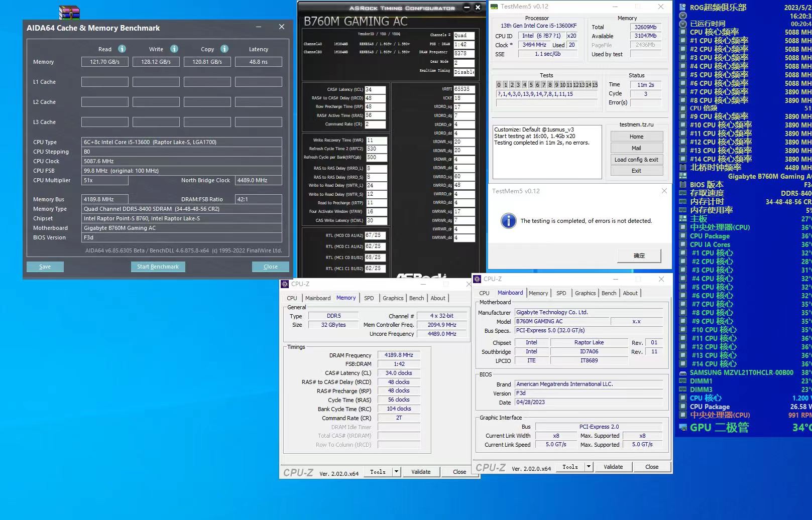Click the north bridge chip icon near 北桥时钟频率

[x=682, y=168]
